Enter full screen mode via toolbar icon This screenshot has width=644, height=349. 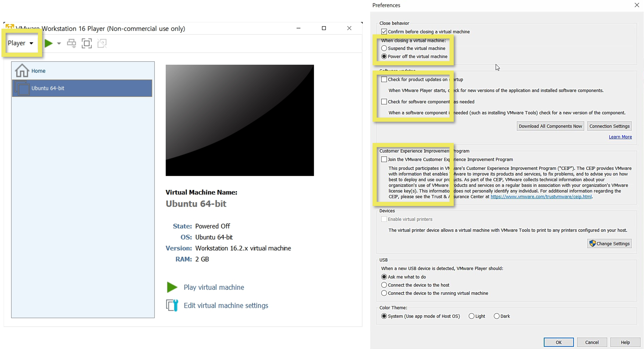[87, 43]
